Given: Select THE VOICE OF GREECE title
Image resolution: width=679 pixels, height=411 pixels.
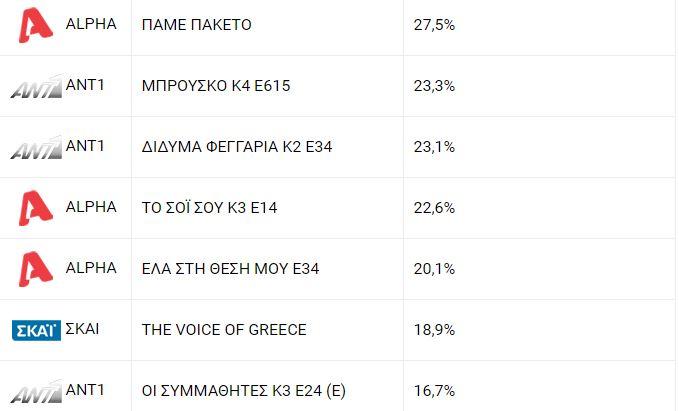Looking at the screenshot, I should point(224,330).
